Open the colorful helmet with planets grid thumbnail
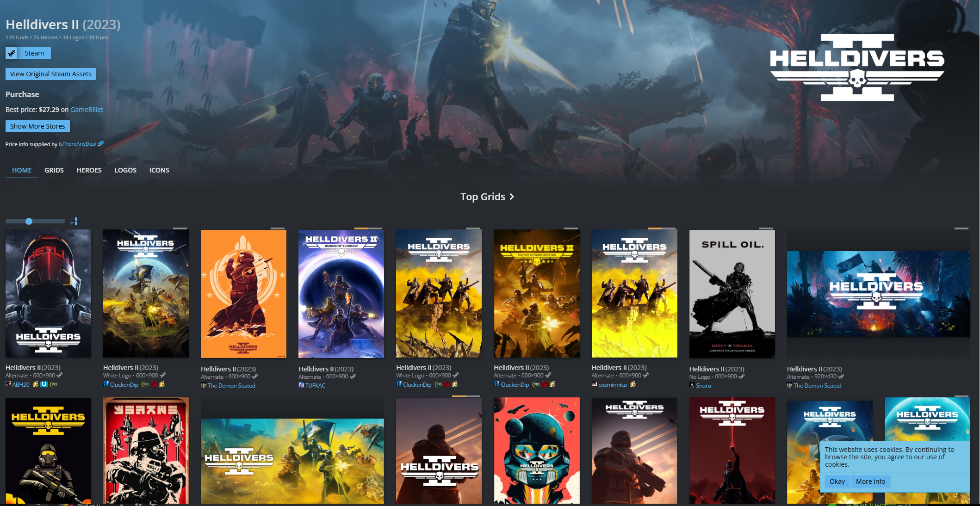Image resolution: width=980 pixels, height=506 pixels. click(537, 450)
